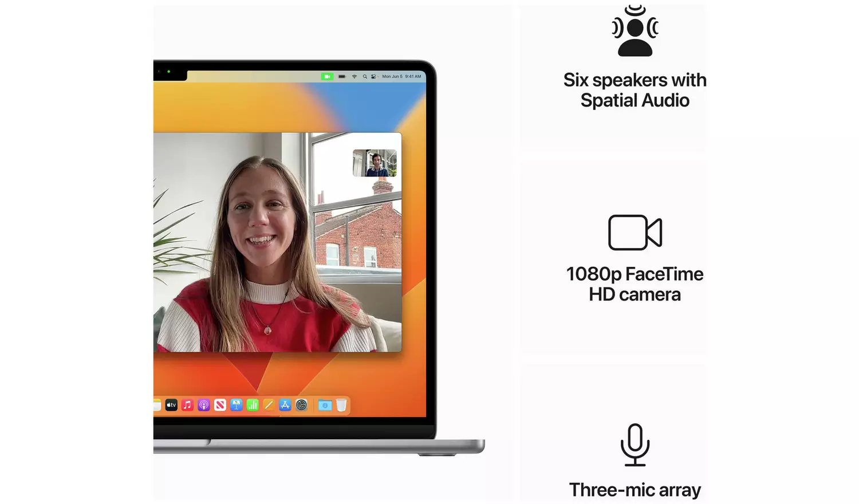
Task: Open Control Center in the menu bar
Action: click(374, 76)
